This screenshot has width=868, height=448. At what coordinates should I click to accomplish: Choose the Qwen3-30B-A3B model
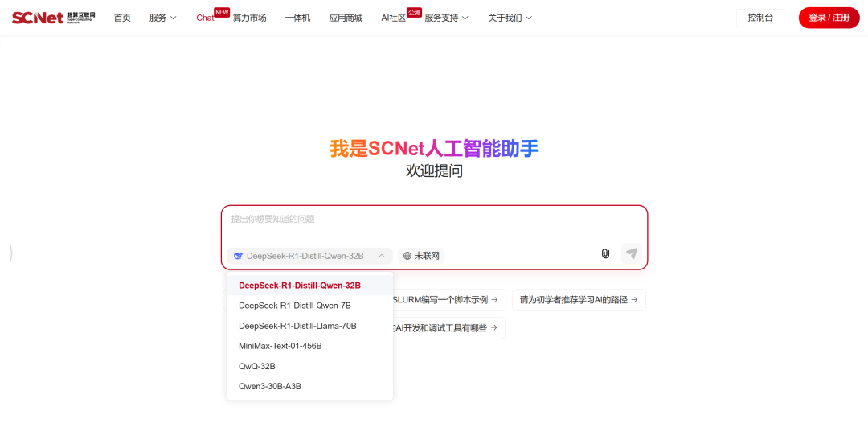[x=310, y=387]
